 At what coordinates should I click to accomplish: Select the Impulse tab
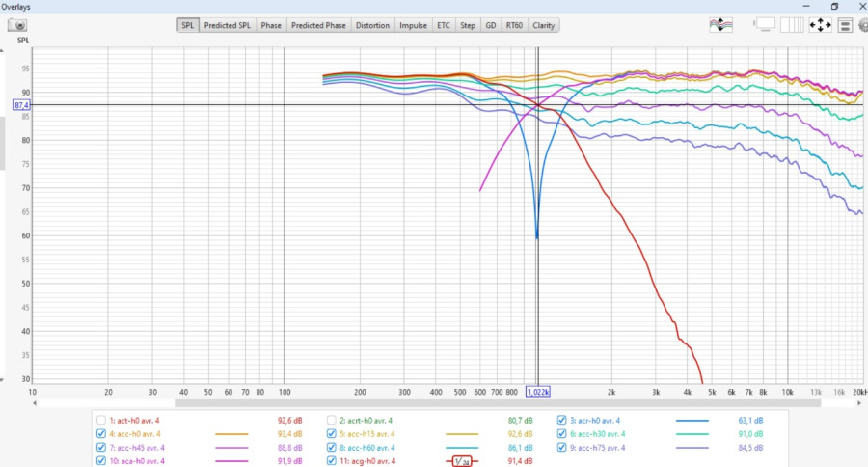(x=414, y=26)
